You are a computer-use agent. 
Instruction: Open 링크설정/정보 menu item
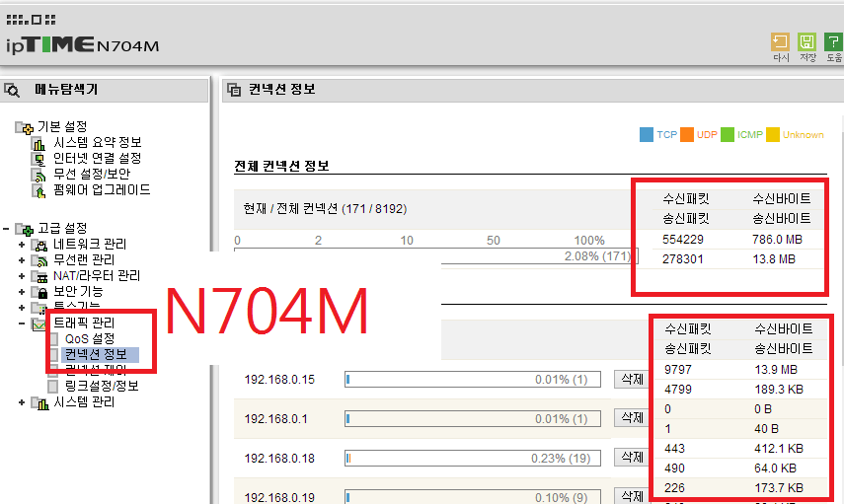point(102,386)
